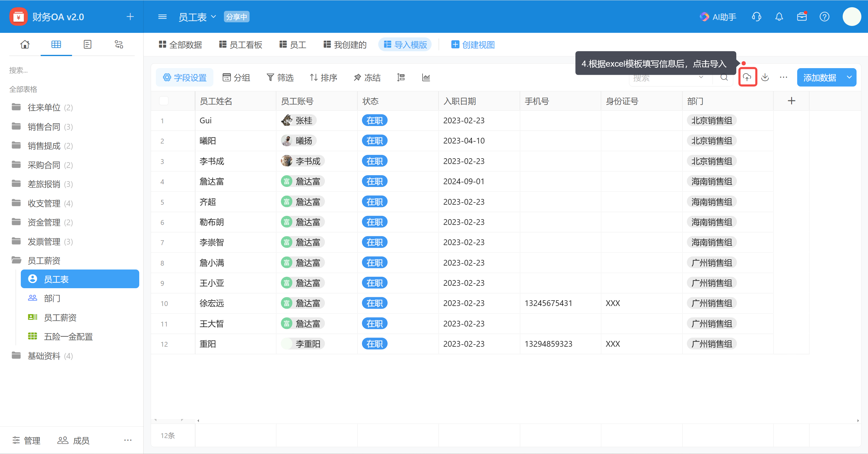Select the 导入模版 view tab

coord(405,45)
